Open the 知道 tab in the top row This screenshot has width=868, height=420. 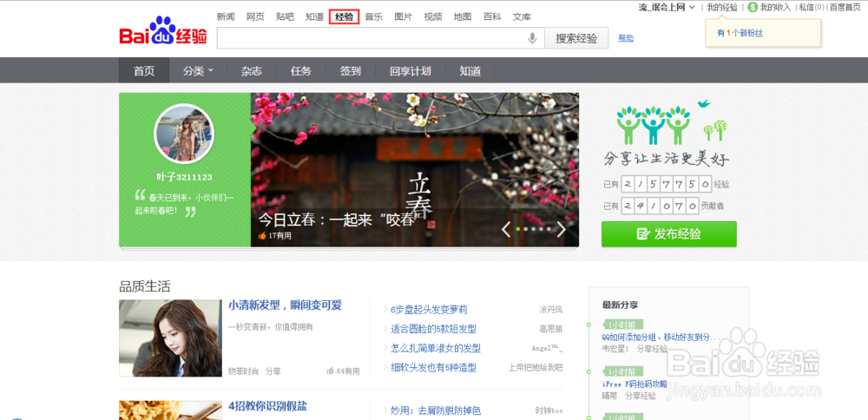[314, 16]
